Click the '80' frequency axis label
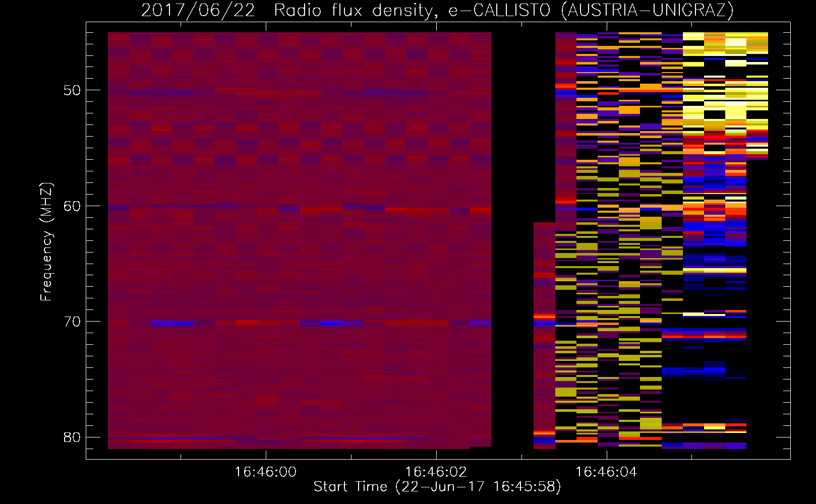 (72, 437)
